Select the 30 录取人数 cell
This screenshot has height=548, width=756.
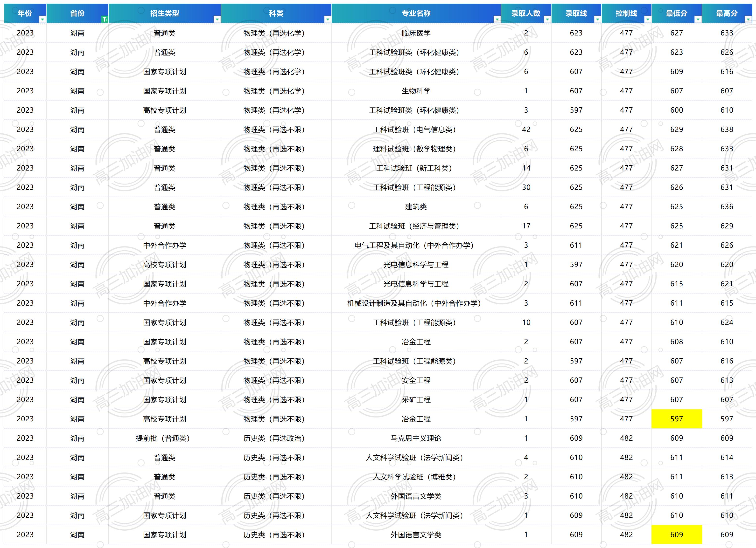[x=526, y=188]
